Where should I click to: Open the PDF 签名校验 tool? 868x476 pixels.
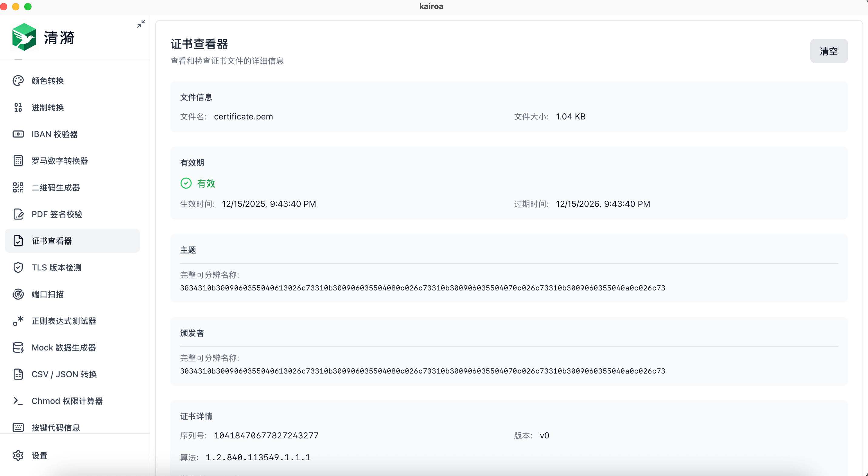click(56, 214)
